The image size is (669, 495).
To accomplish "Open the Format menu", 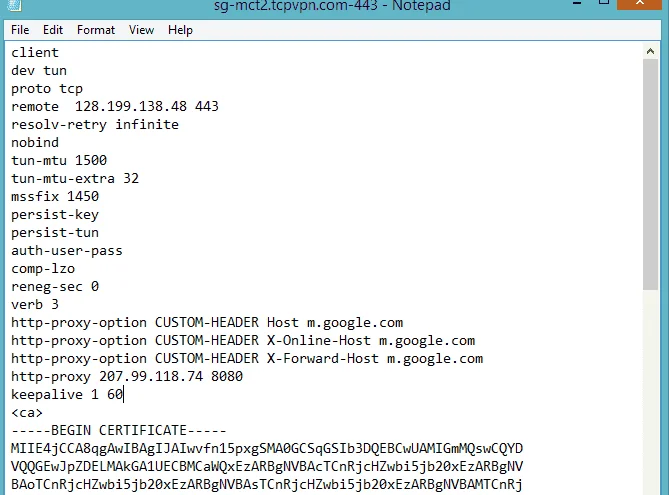I will coord(96,30).
